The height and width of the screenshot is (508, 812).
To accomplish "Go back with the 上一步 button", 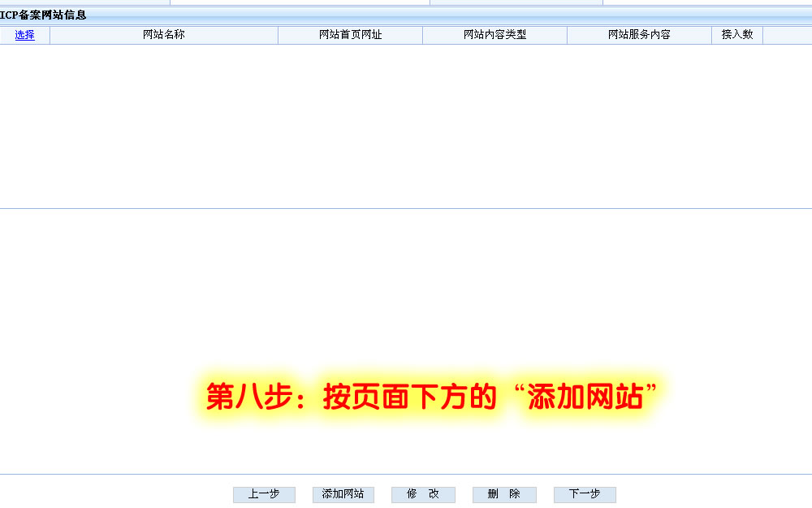I will [264, 494].
